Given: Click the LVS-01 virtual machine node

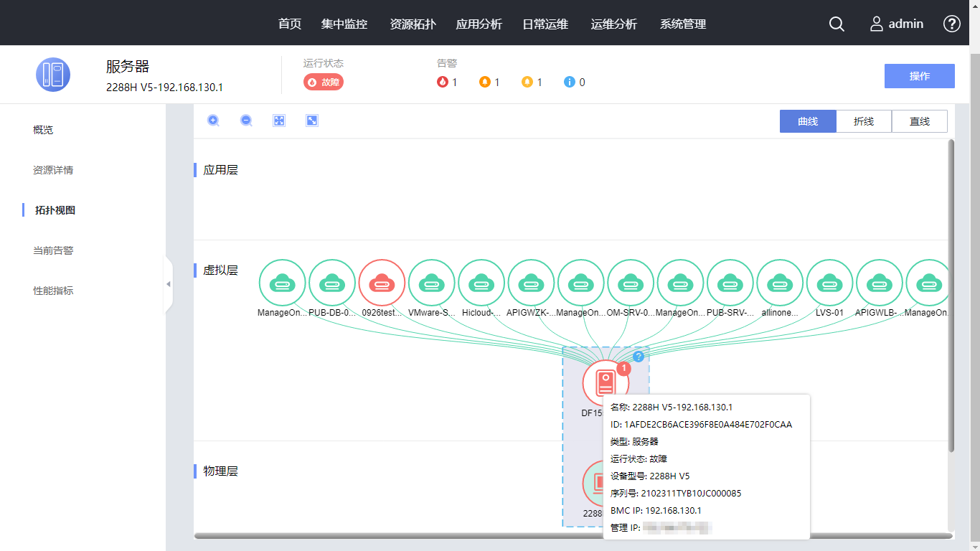Looking at the screenshot, I should 829,283.
